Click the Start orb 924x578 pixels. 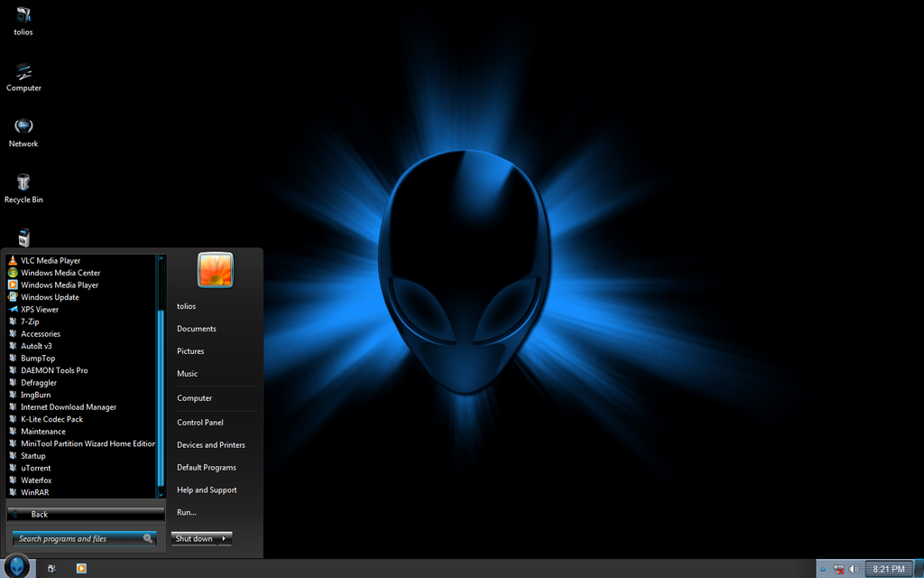point(16,569)
